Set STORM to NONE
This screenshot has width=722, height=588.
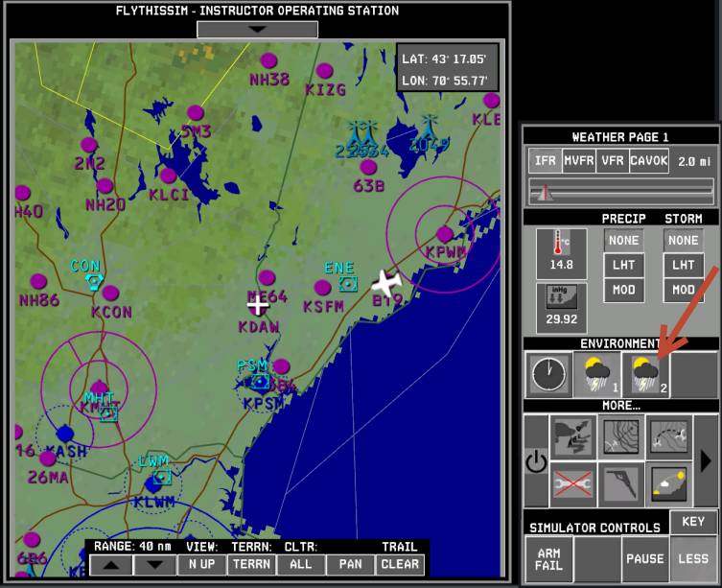tap(684, 241)
